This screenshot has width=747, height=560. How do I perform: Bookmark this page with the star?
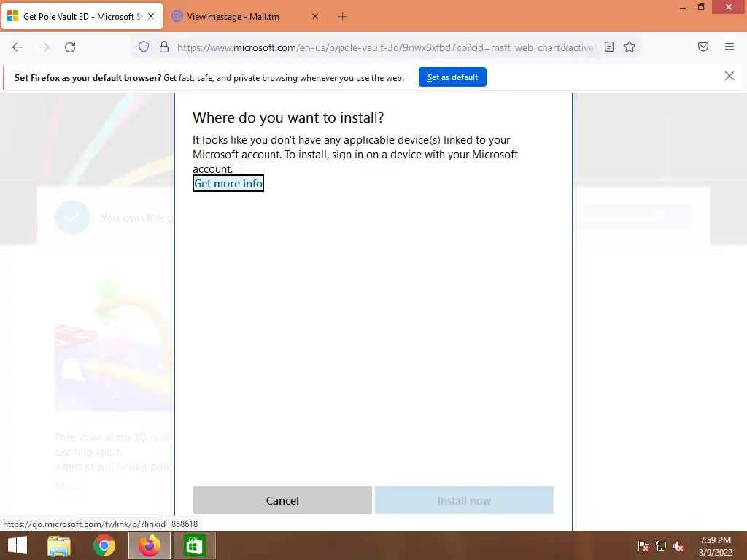pyautogui.click(x=630, y=47)
